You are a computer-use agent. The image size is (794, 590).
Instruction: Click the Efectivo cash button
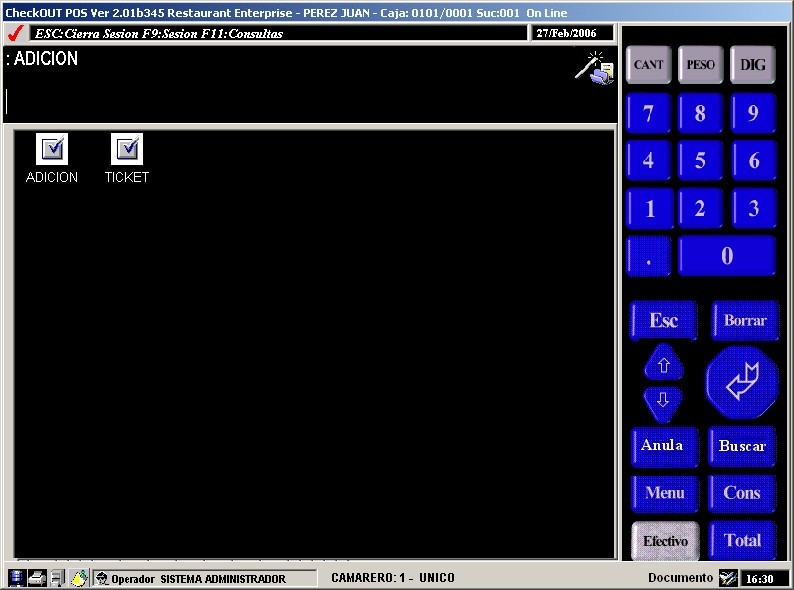[665, 541]
